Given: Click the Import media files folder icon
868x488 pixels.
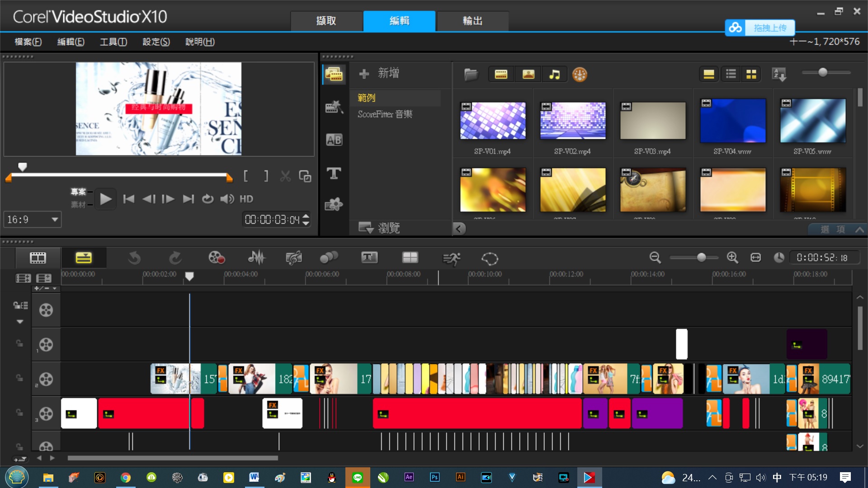Looking at the screenshot, I should (x=471, y=74).
